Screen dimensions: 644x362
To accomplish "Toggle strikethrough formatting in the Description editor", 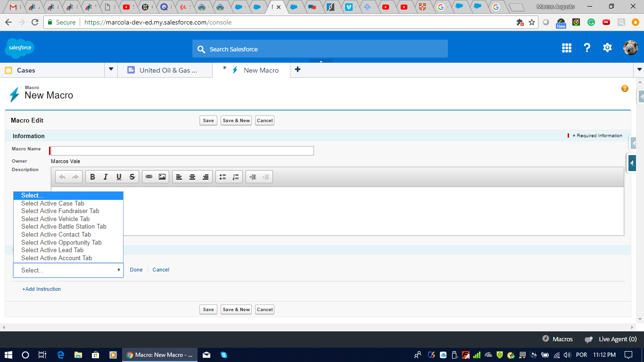I will pos(132,177).
